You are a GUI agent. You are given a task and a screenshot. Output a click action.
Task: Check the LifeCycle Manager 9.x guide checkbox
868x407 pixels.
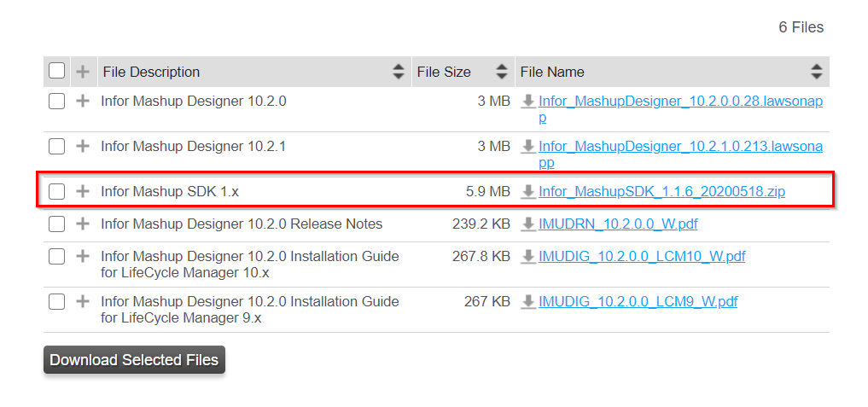pos(56,302)
